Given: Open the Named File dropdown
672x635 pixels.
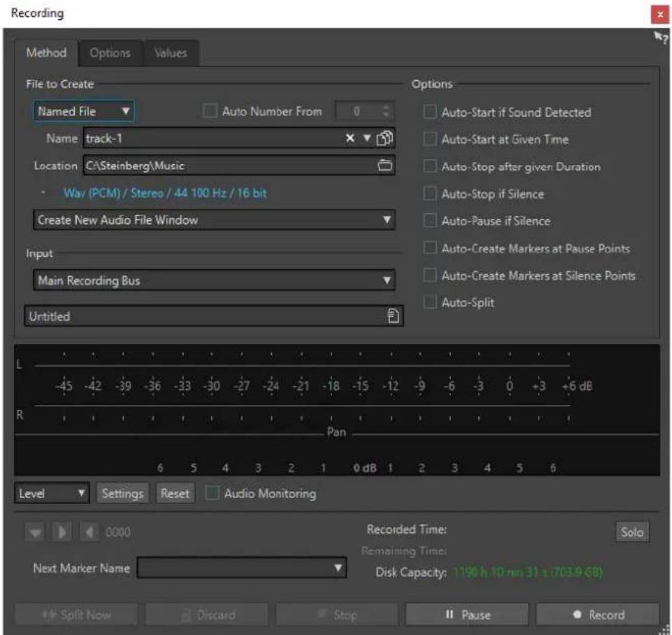Looking at the screenshot, I should [84, 111].
